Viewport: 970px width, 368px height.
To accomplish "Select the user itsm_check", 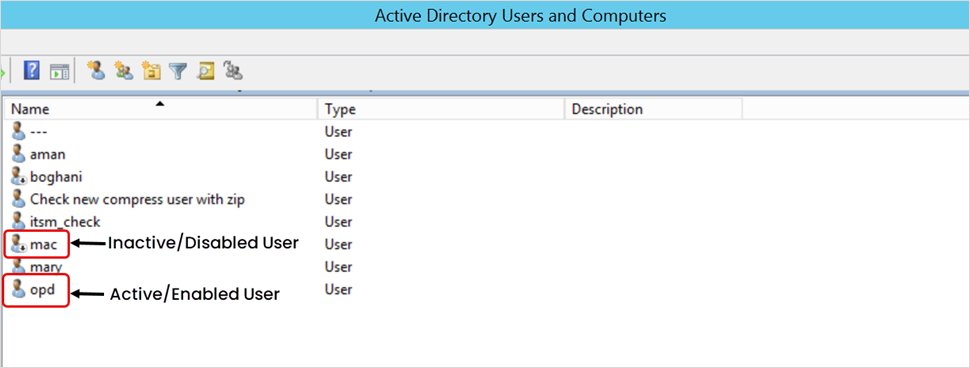I will (x=65, y=221).
